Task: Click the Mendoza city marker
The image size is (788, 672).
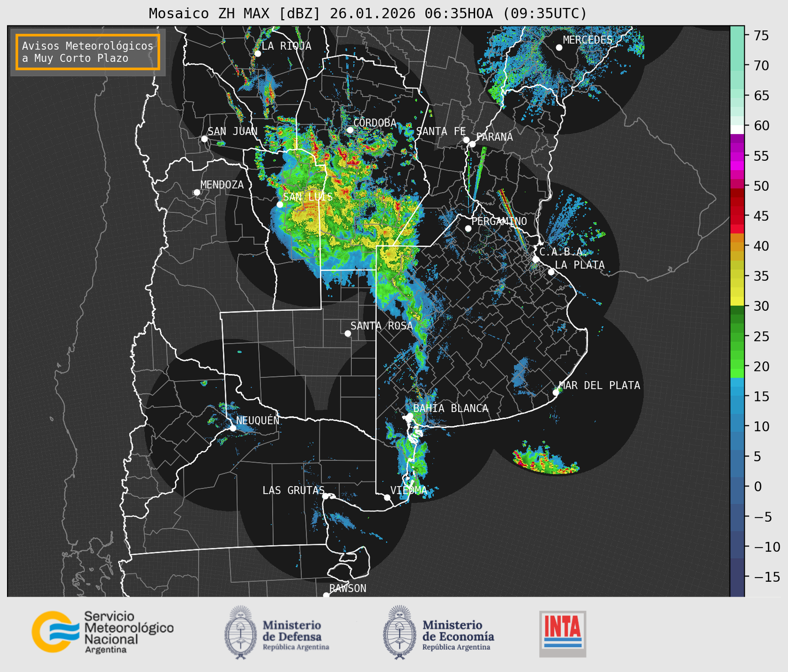Action: 197,193
